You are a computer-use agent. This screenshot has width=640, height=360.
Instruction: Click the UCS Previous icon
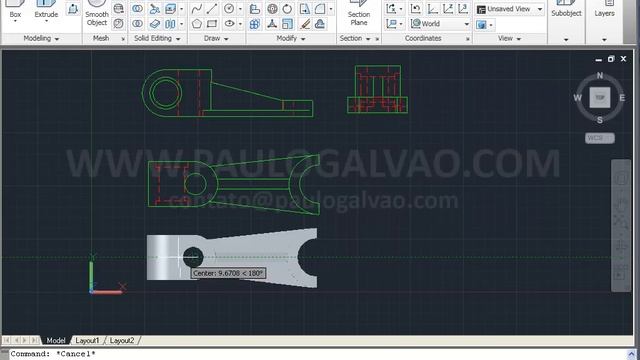pos(416,9)
